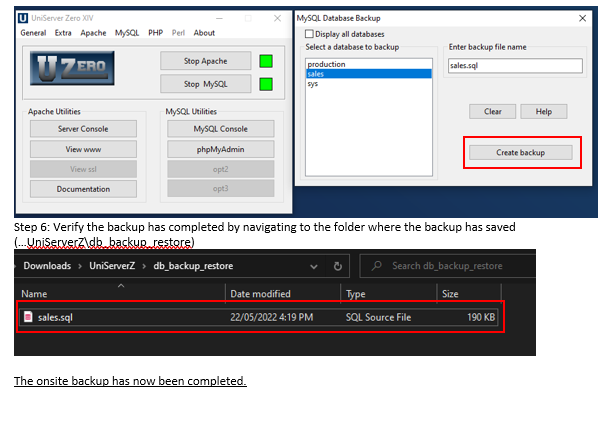Viewport: 607px width, 448px height.
Task: Open the General menu
Action: pos(33,33)
